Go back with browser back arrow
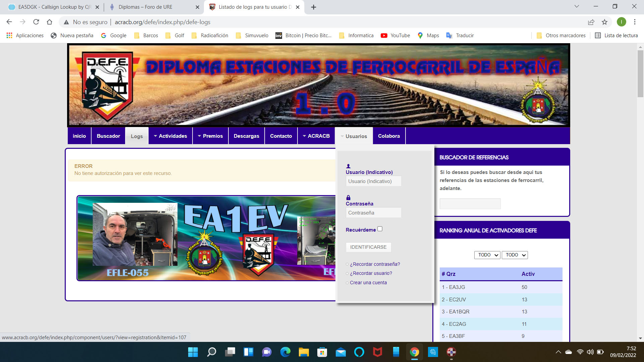The image size is (644, 362). 9,22
